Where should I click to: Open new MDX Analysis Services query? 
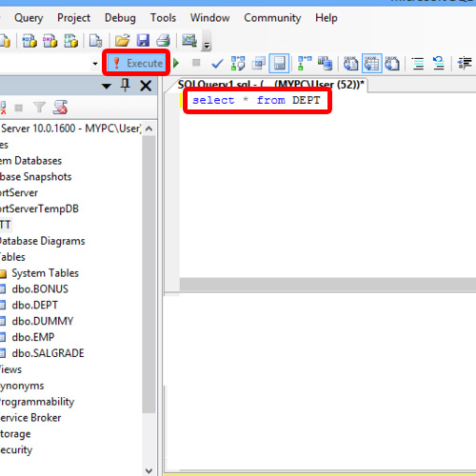click(x=30, y=41)
